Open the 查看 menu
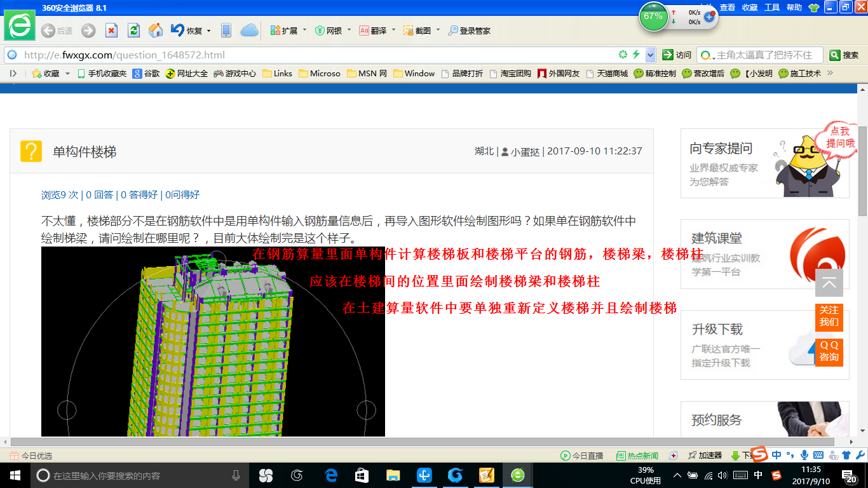 coord(728,8)
